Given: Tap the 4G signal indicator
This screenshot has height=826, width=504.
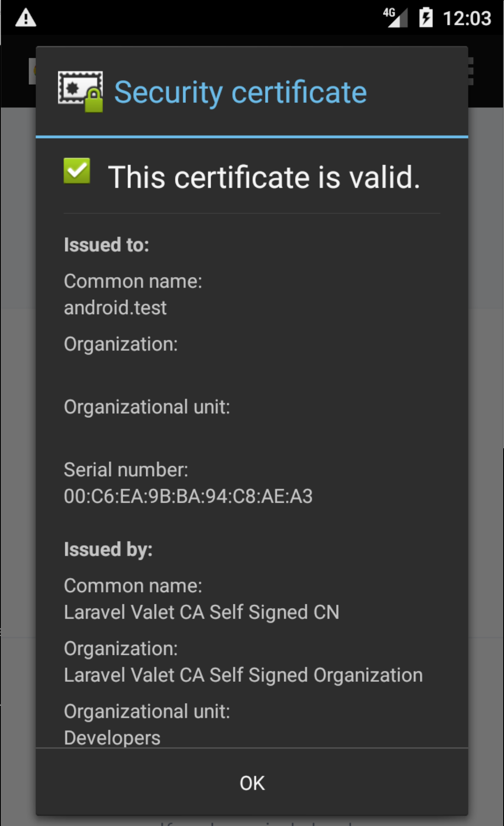Looking at the screenshot, I should (396, 17).
